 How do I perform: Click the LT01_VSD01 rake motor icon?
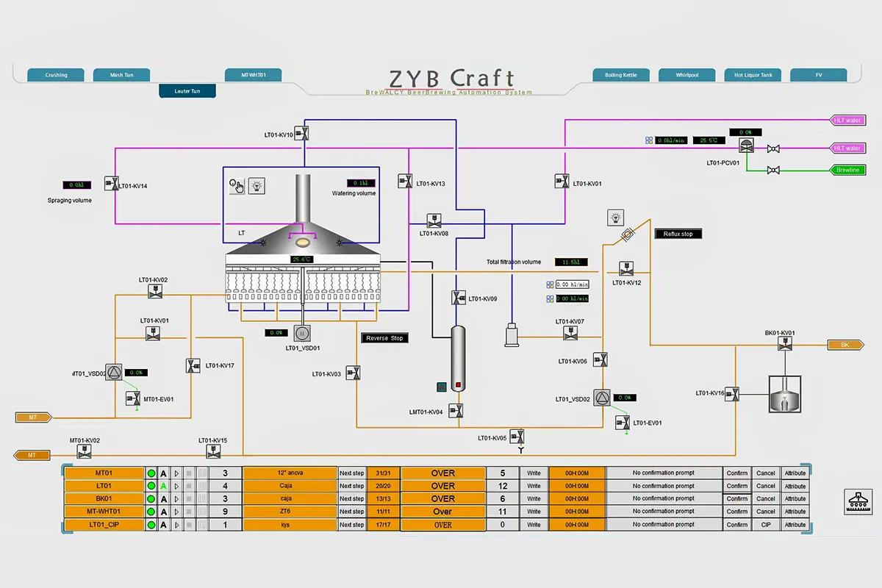coord(302,333)
